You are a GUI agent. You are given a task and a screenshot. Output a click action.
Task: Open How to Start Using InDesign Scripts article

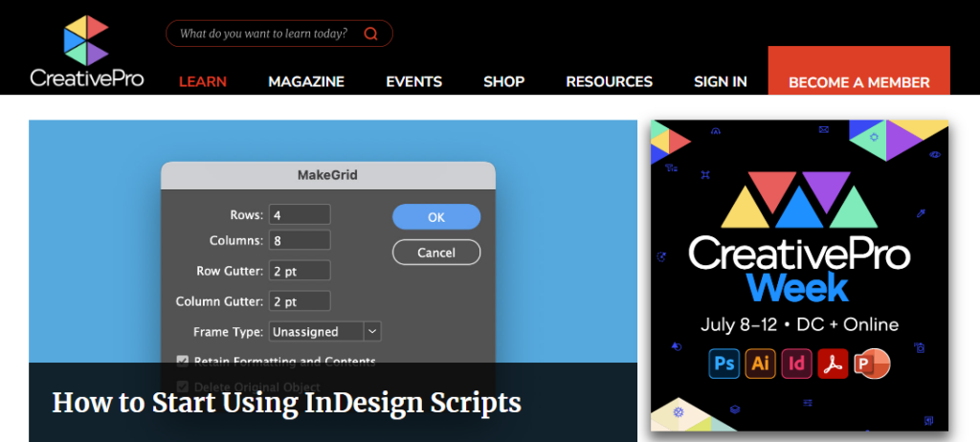[286, 402]
